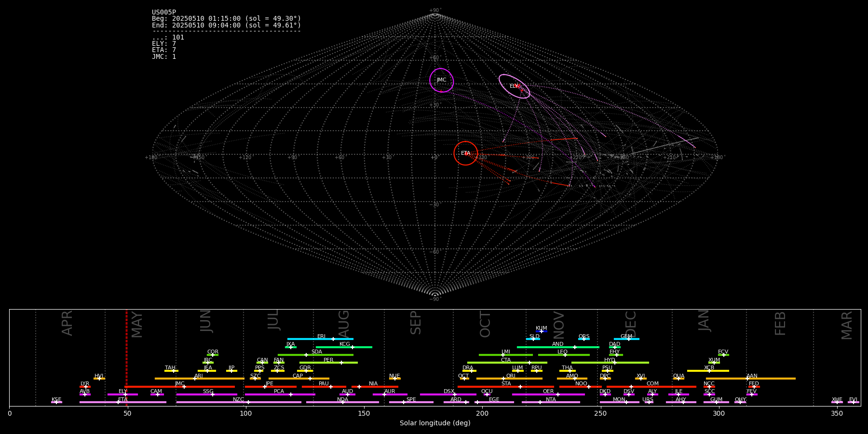This screenshot has height=434, width=868.
Task: Select the 'ELY: 7' count line
Action: click(x=164, y=44)
